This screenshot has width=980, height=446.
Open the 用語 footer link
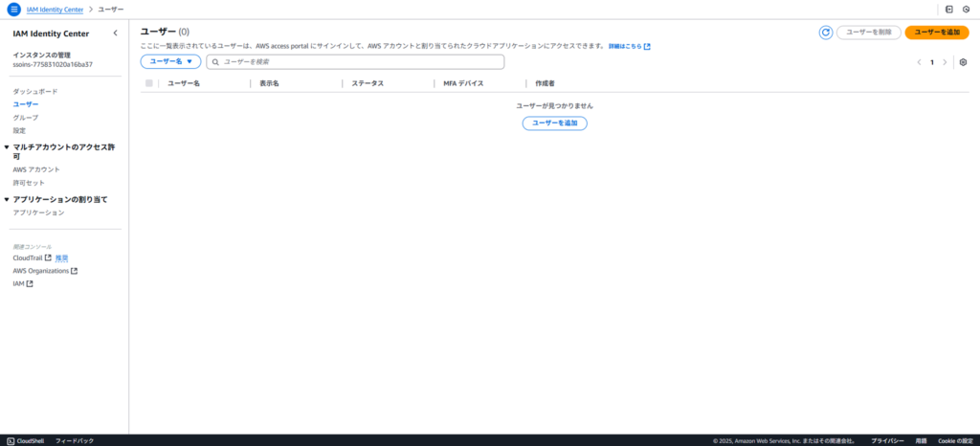tap(922, 441)
